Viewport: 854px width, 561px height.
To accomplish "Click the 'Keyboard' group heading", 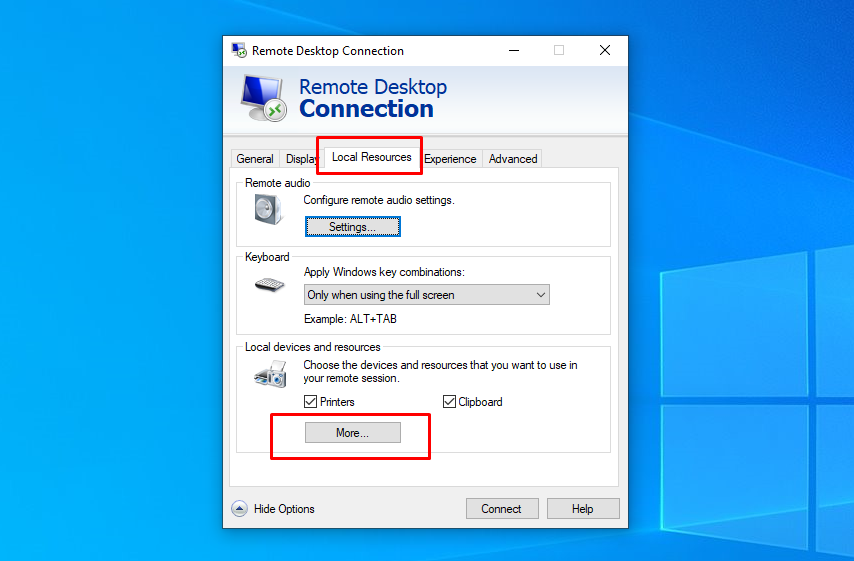I will [267, 257].
